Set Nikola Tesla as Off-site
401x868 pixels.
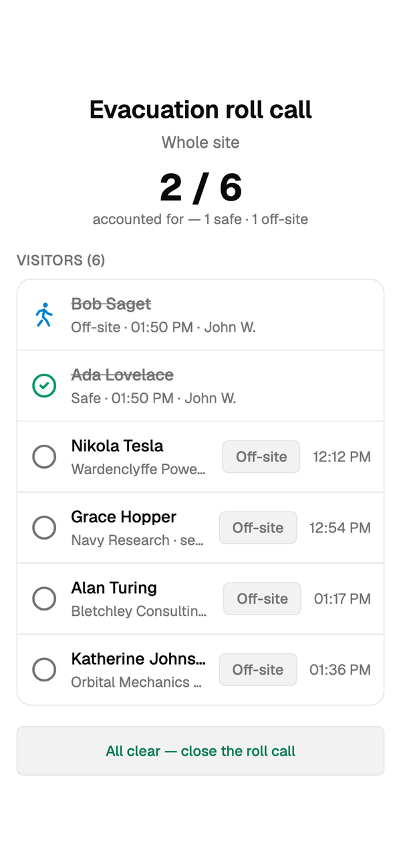click(x=261, y=457)
